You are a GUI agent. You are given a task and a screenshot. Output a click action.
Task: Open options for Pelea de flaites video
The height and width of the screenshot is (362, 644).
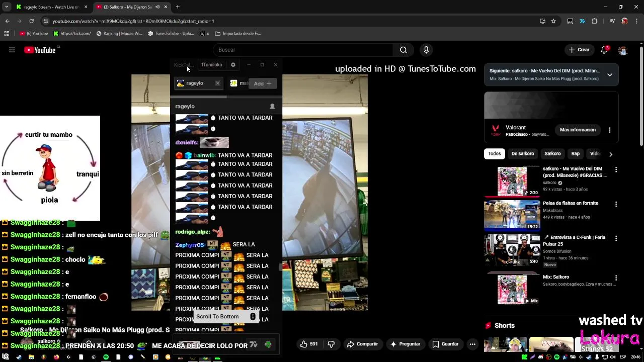[x=616, y=204]
